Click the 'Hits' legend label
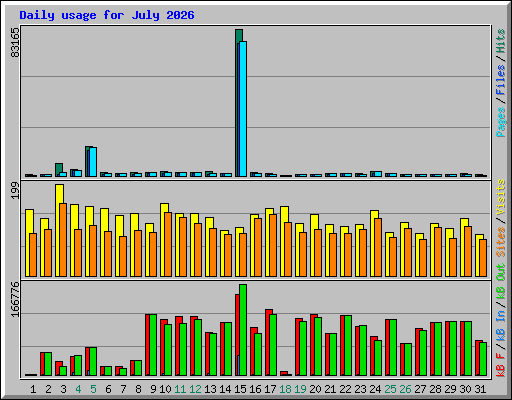 pyautogui.click(x=500, y=41)
